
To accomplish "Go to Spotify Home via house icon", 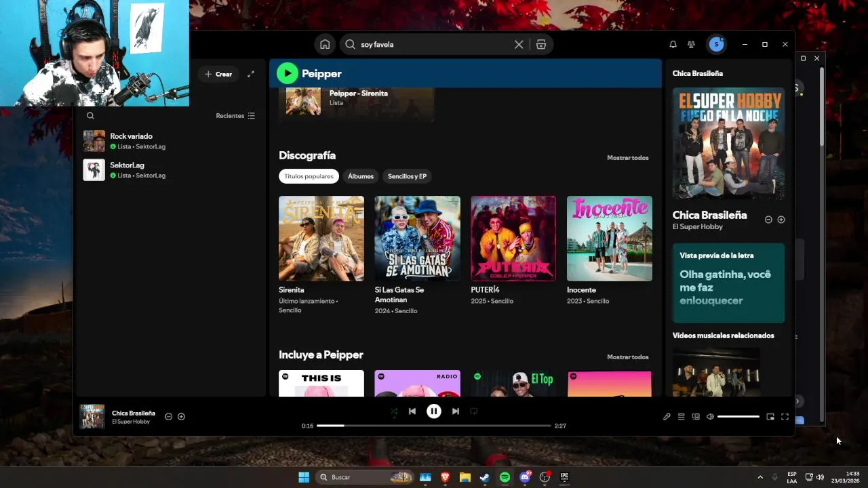I will coord(325,44).
